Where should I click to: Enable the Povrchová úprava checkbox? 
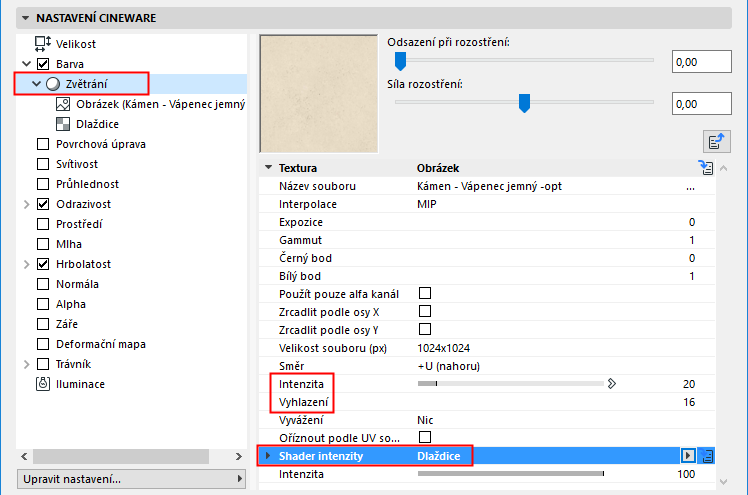click(43, 144)
